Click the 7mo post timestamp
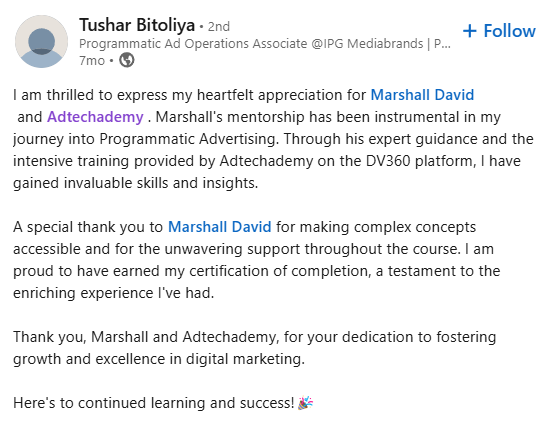Image resolution: width=551 pixels, height=424 pixels. 92,61
